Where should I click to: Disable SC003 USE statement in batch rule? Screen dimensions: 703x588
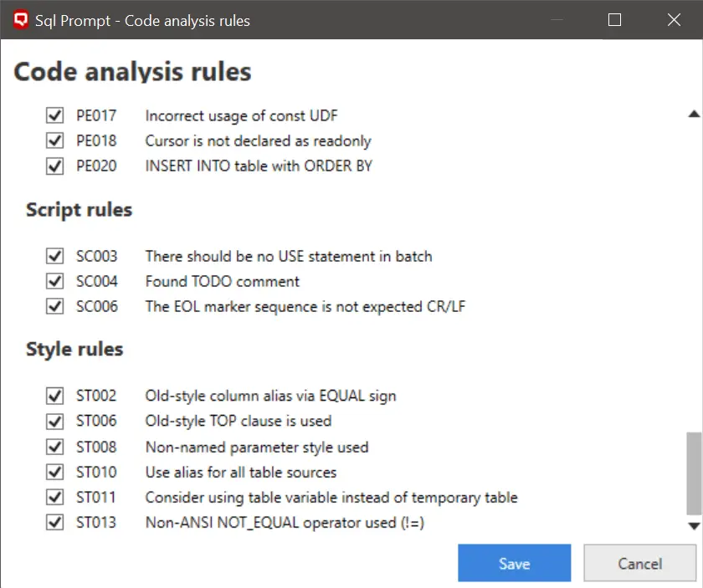click(x=54, y=256)
